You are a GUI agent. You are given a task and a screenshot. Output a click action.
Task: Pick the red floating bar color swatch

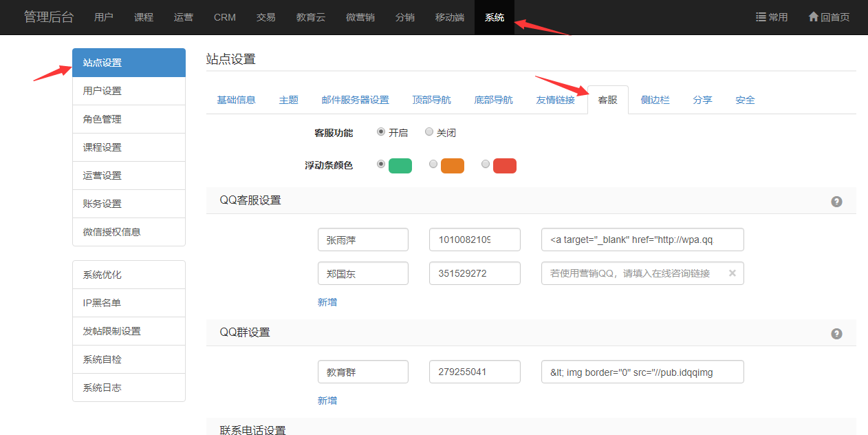[504, 166]
